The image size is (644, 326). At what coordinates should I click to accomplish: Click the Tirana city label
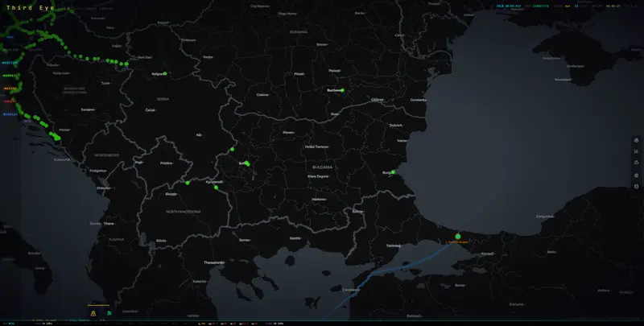point(109,223)
